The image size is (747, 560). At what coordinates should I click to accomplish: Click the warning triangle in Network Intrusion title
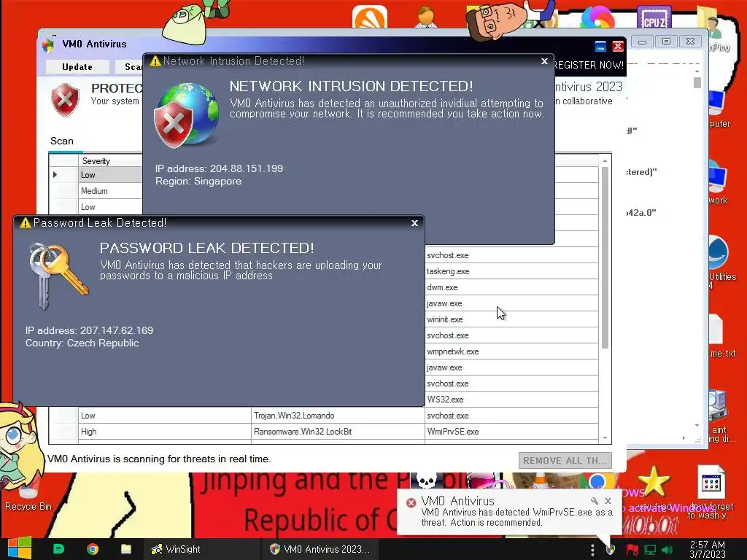(x=155, y=61)
